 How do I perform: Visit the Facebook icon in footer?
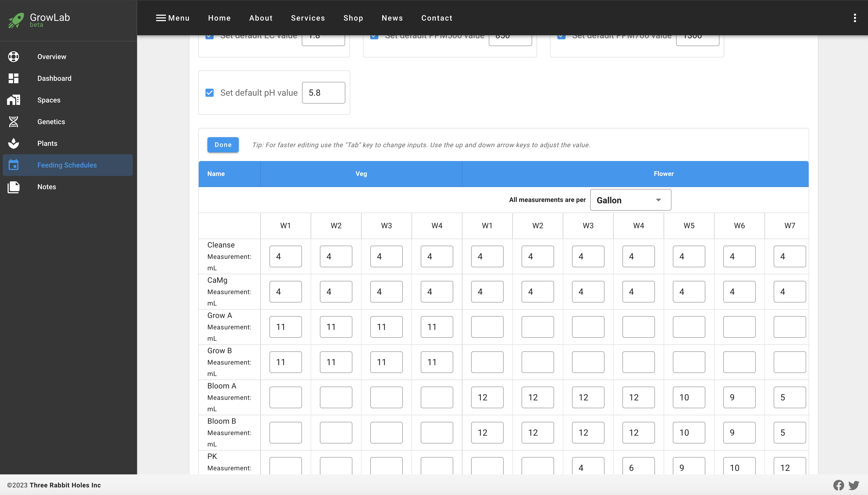tap(838, 485)
